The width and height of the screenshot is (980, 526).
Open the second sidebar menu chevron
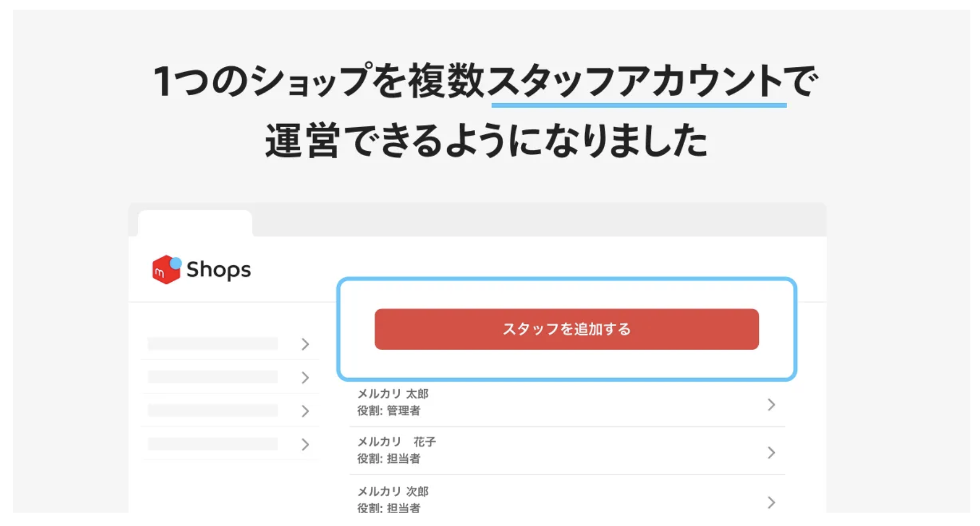(x=305, y=378)
